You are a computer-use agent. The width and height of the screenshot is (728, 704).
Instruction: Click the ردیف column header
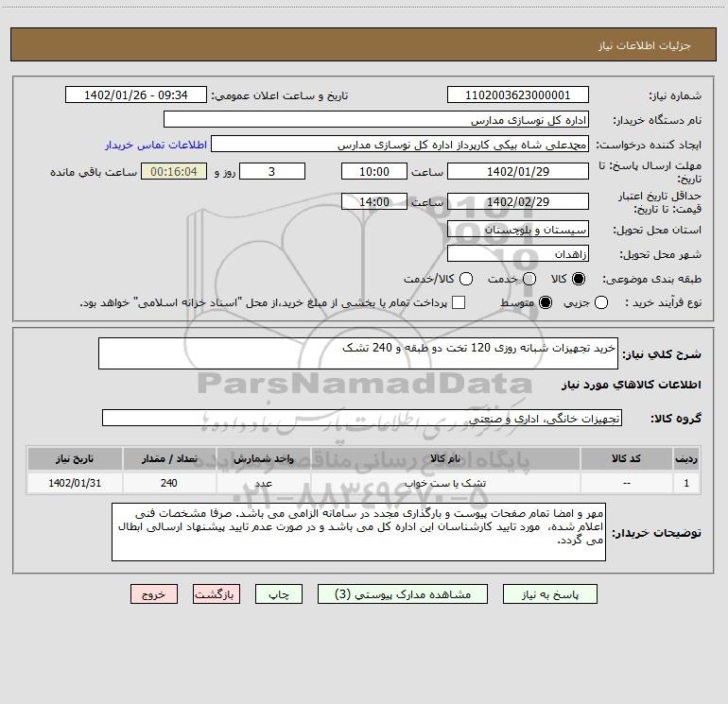(686, 459)
